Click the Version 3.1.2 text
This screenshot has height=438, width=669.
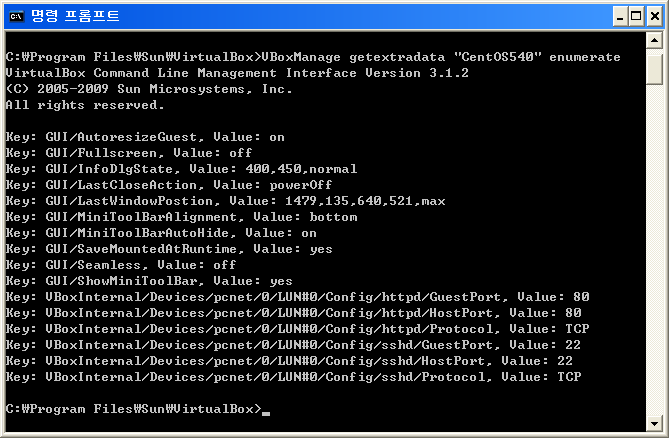[x=417, y=73]
